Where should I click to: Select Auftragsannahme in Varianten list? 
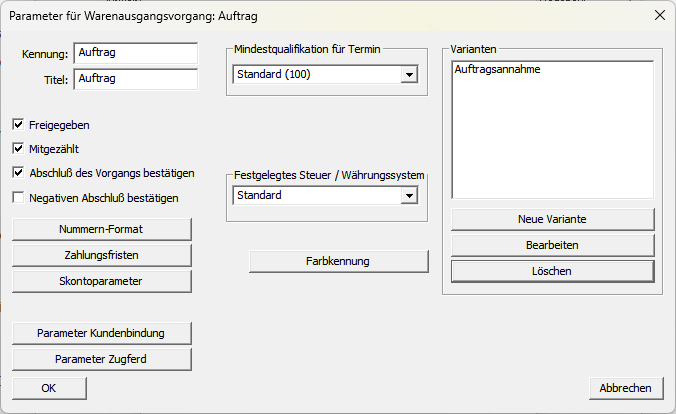497,71
